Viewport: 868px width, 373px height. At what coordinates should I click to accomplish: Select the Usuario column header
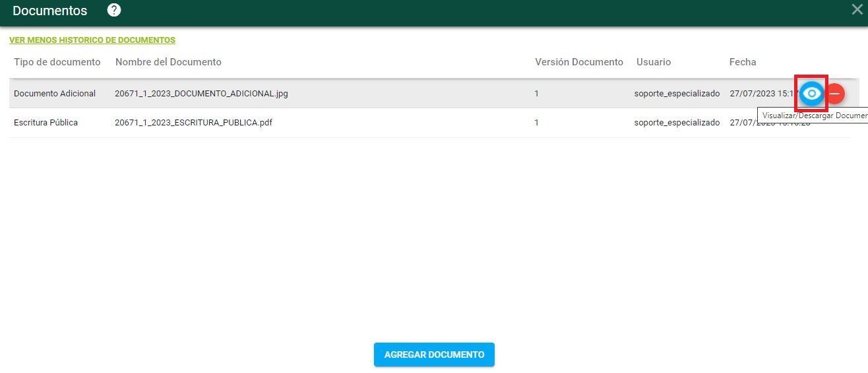pos(654,62)
